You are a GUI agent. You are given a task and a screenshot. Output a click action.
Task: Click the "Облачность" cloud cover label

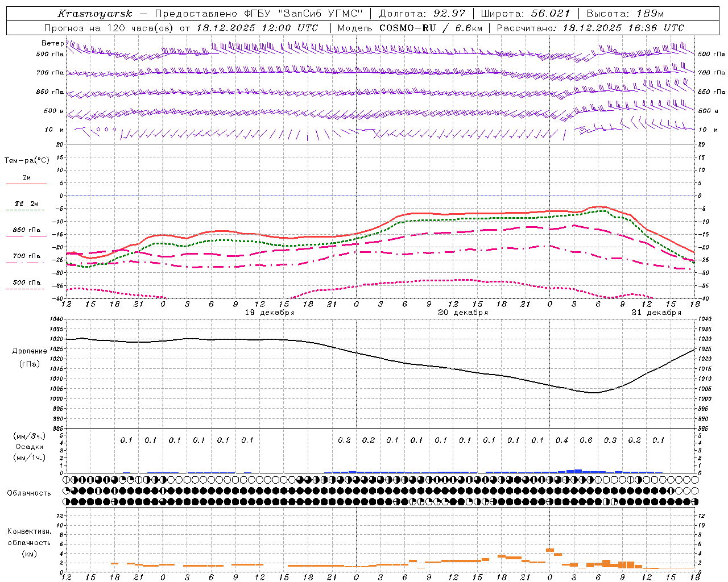(29, 493)
